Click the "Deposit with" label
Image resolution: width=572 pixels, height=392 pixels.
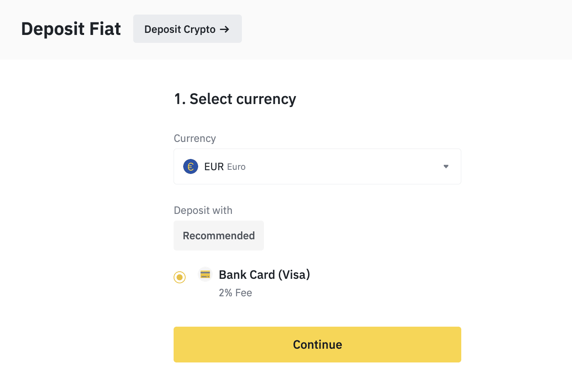coord(203,210)
